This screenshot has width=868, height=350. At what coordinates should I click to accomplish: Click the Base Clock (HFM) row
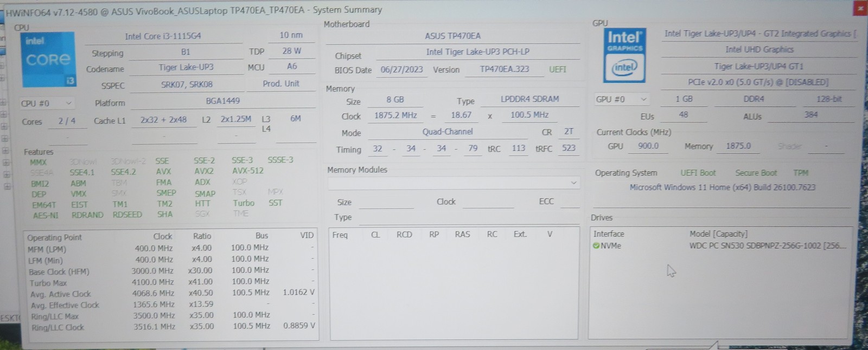pos(171,271)
